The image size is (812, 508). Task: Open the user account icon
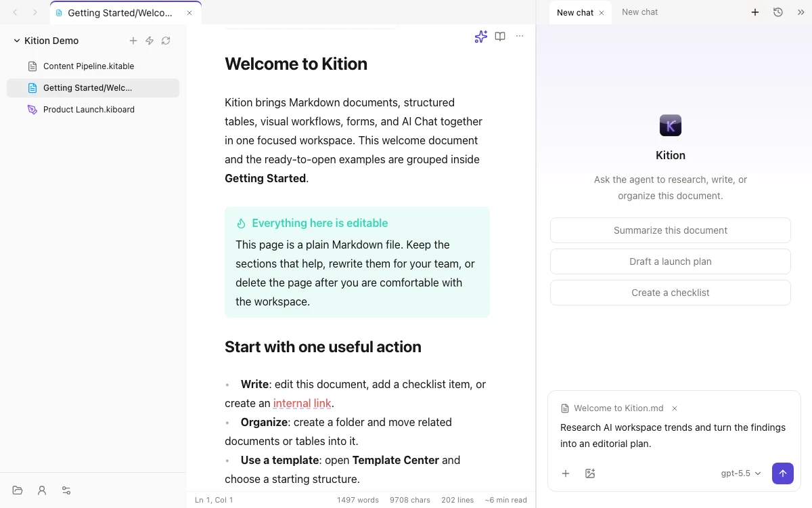click(x=42, y=490)
